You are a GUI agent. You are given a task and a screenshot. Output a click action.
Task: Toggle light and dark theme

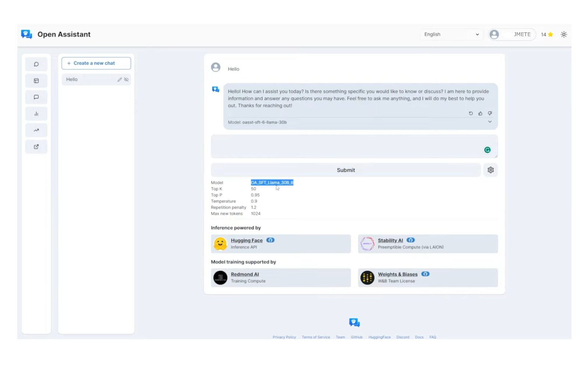564,34
